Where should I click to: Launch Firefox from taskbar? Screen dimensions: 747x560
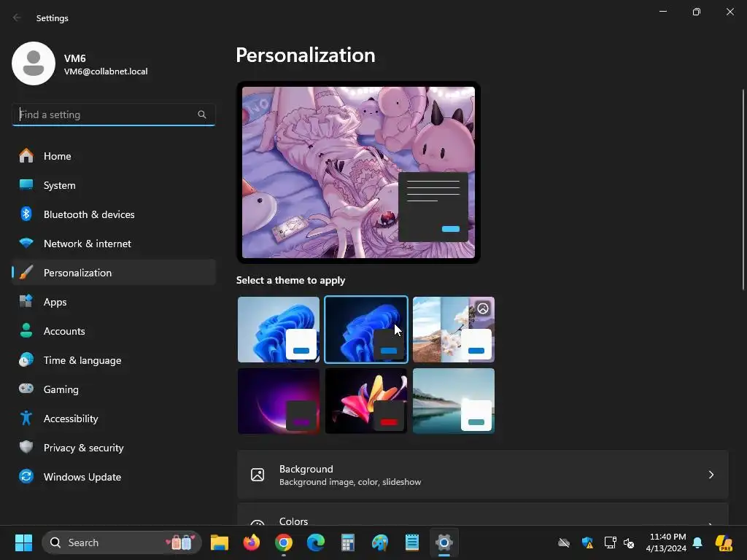coord(252,542)
